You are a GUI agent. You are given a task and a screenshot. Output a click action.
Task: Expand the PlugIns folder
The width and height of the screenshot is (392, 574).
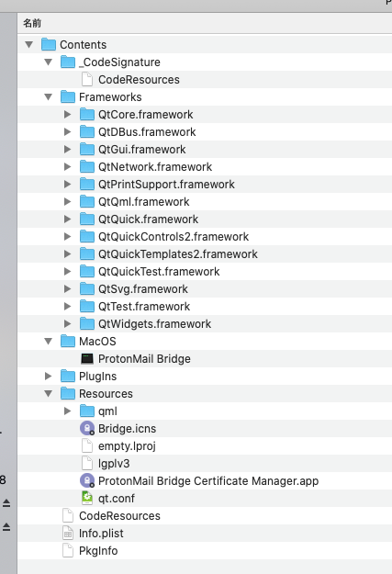[48, 376]
